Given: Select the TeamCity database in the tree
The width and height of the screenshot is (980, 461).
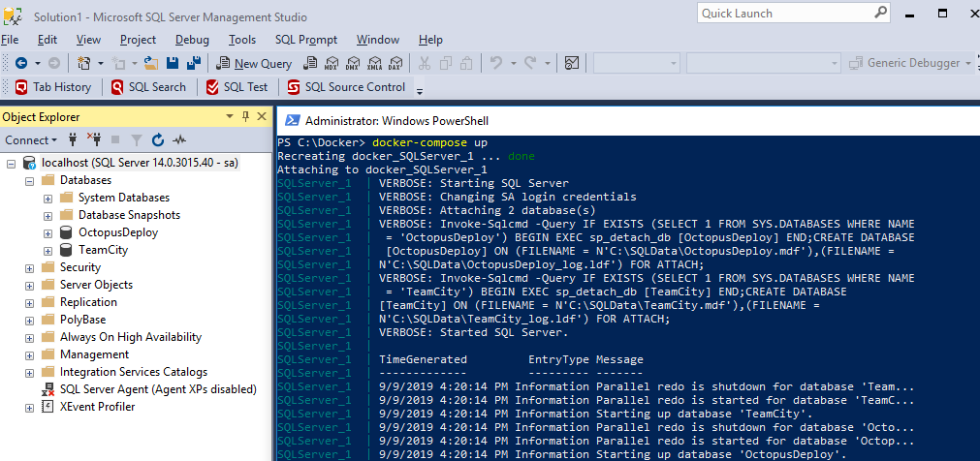Looking at the screenshot, I should [103, 250].
